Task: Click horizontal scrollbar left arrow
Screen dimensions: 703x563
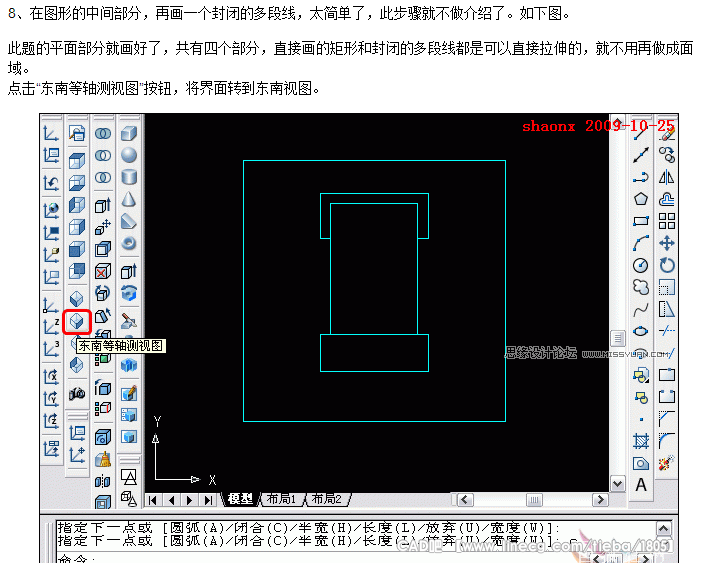Action: pyautogui.click(x=465, y=499)
